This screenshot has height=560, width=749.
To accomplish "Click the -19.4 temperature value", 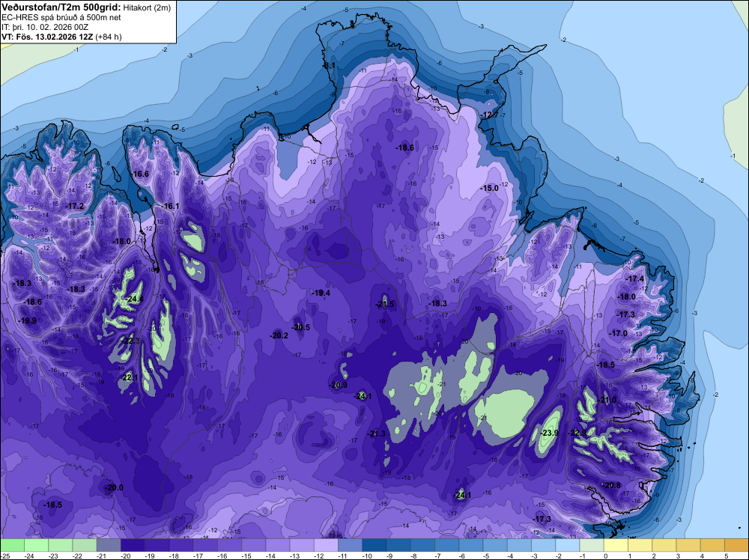I will click(x=321, y=293).
